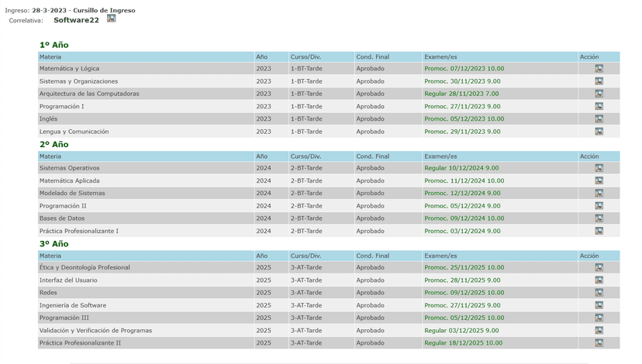The height and width of the screenshot is (364, 642).
Task: Open action icon for Bases de Datos
Action: pos(599,218)
